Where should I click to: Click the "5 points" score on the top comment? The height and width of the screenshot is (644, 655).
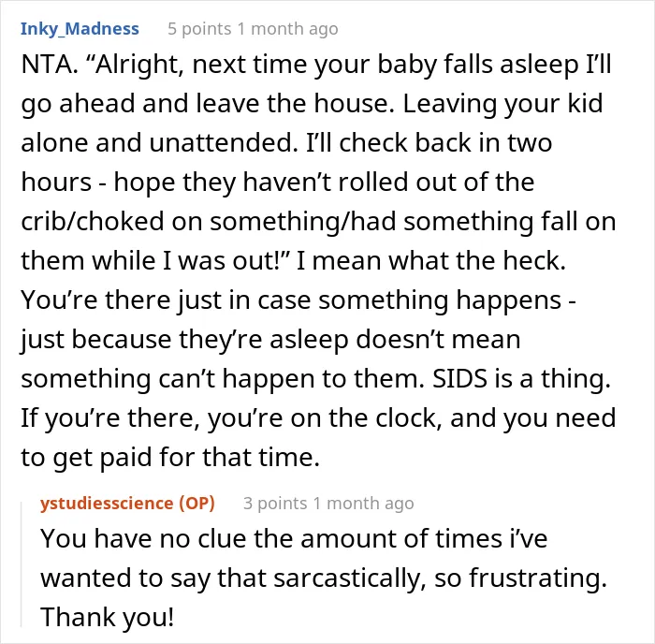199,29
